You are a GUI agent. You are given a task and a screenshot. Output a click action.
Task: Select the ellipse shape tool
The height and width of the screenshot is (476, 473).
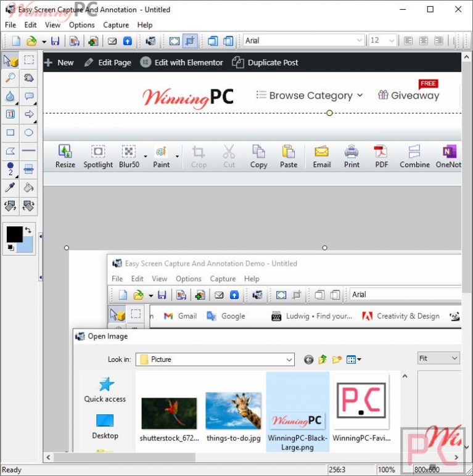pos(28,133)
